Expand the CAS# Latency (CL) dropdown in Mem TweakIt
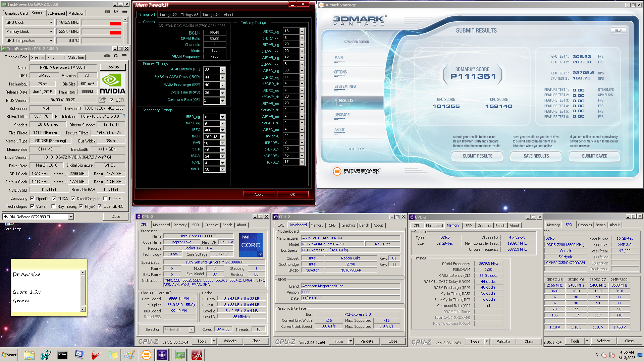Image resolution: width=644 pixels, height=362 pixels. pyautogui.click(x=222, y=70)
